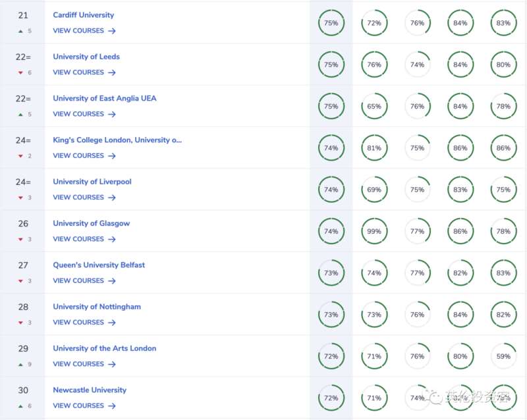
Task: Click View Courses under University of Glasgow
Action: click(x=78, y=239)
